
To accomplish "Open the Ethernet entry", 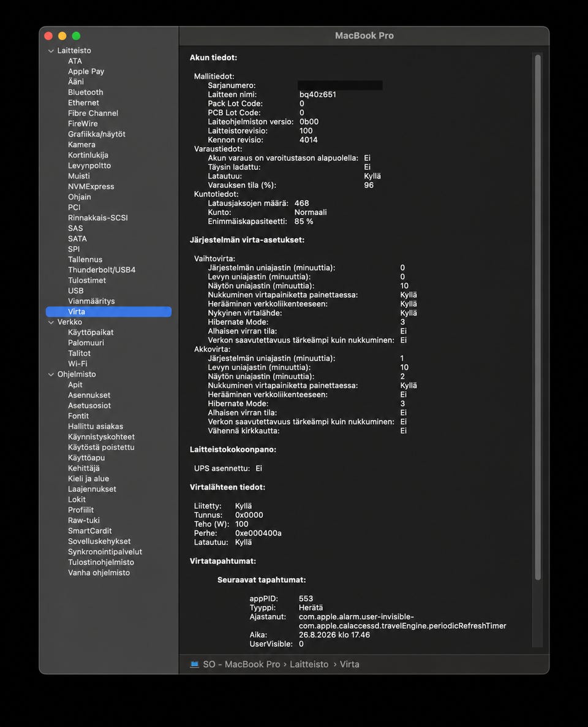I will [x=83, y=102].
